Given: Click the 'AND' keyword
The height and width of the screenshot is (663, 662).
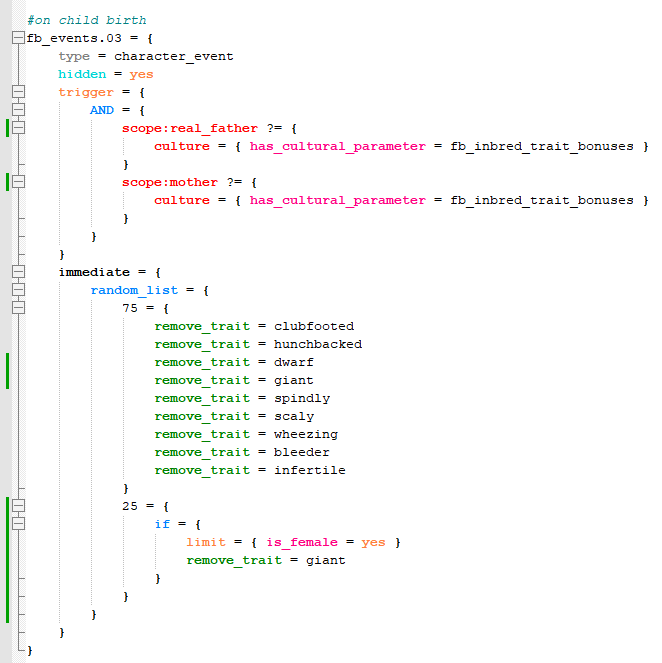Looking at the screenshot, I should coord(102,110).
